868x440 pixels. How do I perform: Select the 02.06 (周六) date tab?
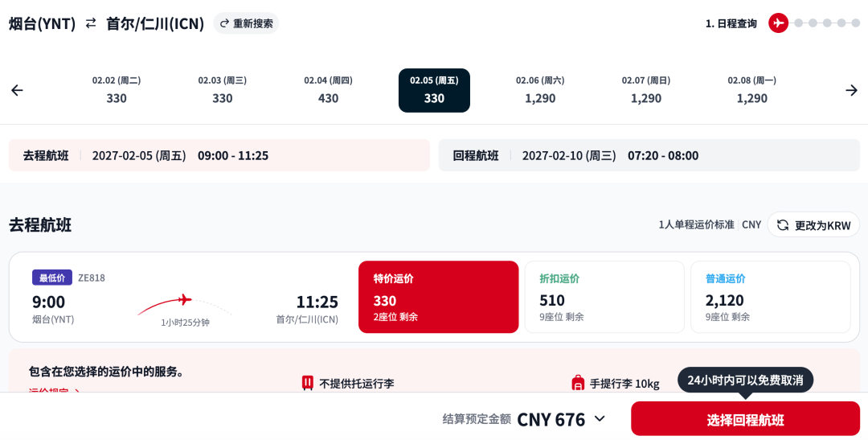pos(540,90)
